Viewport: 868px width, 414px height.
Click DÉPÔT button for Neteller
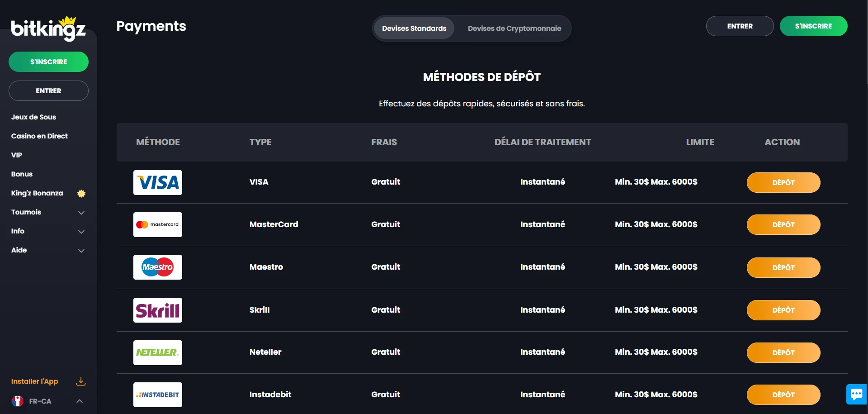(x=783, y=353)
